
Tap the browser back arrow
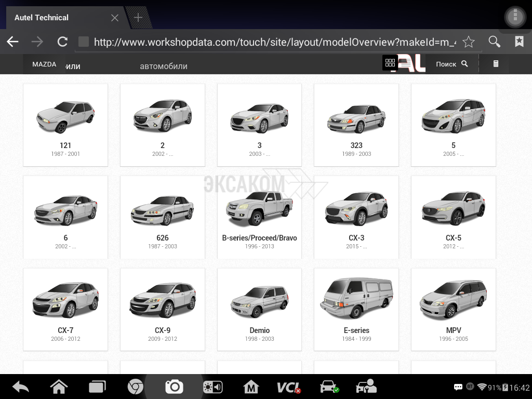tap(12, 42)
